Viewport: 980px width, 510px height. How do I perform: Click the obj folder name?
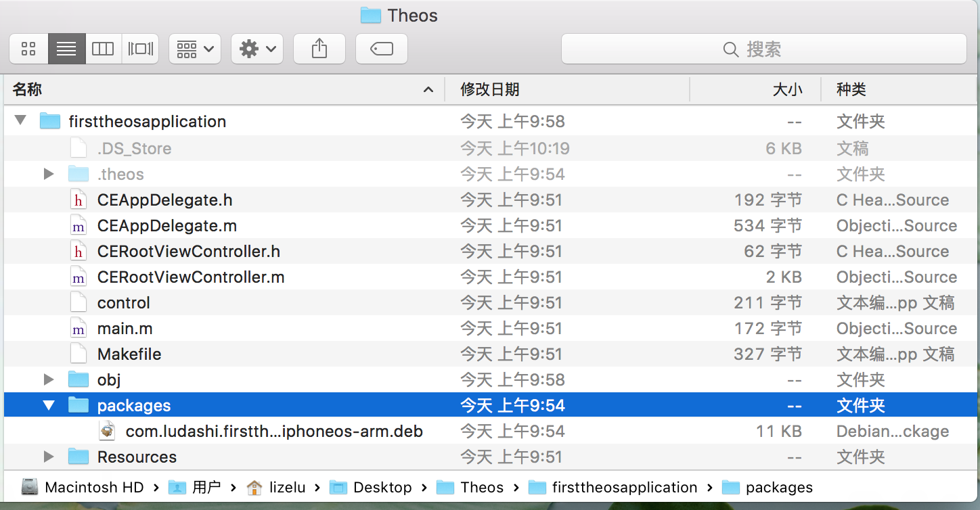109,380
